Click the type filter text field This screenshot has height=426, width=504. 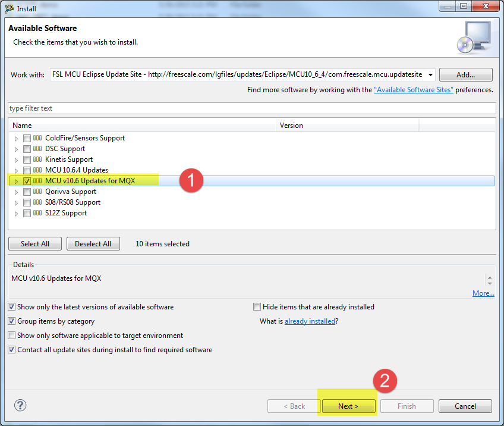click(252, 108)
